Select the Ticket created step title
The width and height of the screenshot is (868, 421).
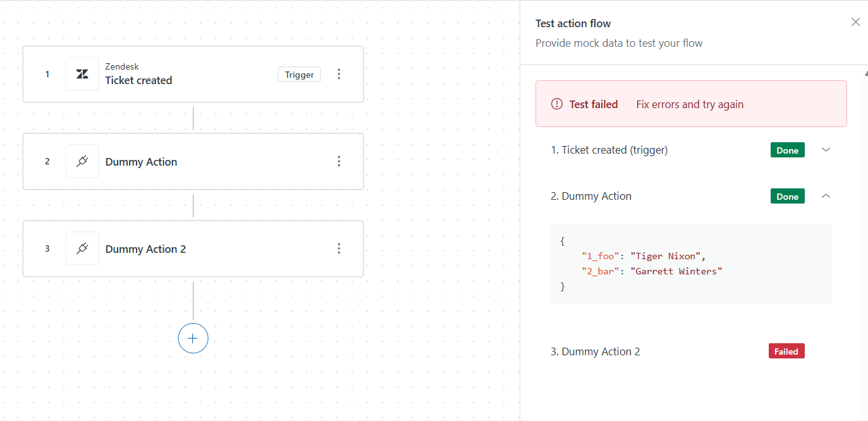click(138, 81)
